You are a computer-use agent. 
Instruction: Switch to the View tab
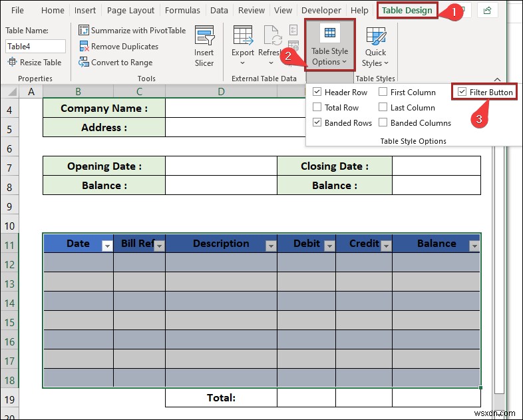pyautogui.click(x=283, y=11)
